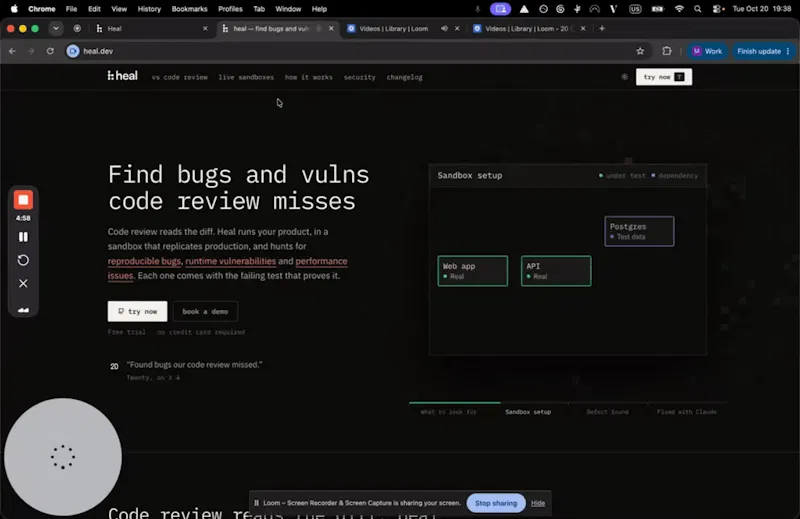The height and width of the screenshot is (519, 800).
Task: Open the Bookmarks menu
Action: pos(189,9)
